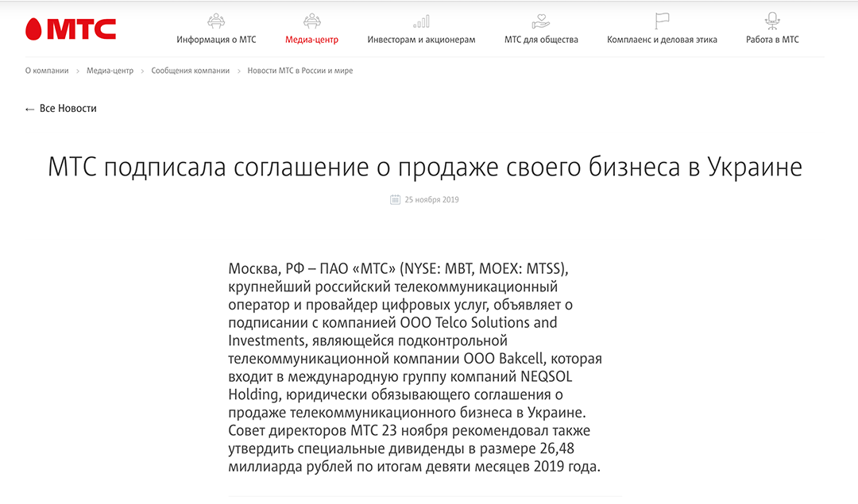Click the 26,48 dividend figure

[x=557, y=448]
